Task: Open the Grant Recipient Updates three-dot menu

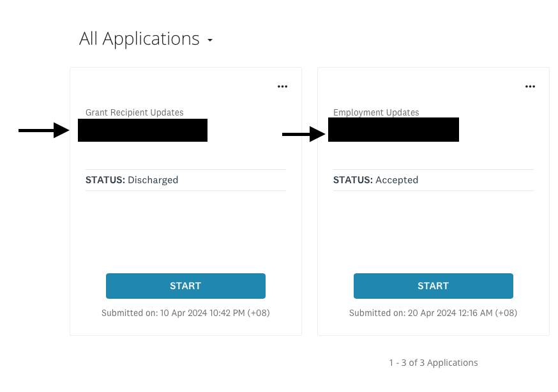Action: [x=282, y=87]
